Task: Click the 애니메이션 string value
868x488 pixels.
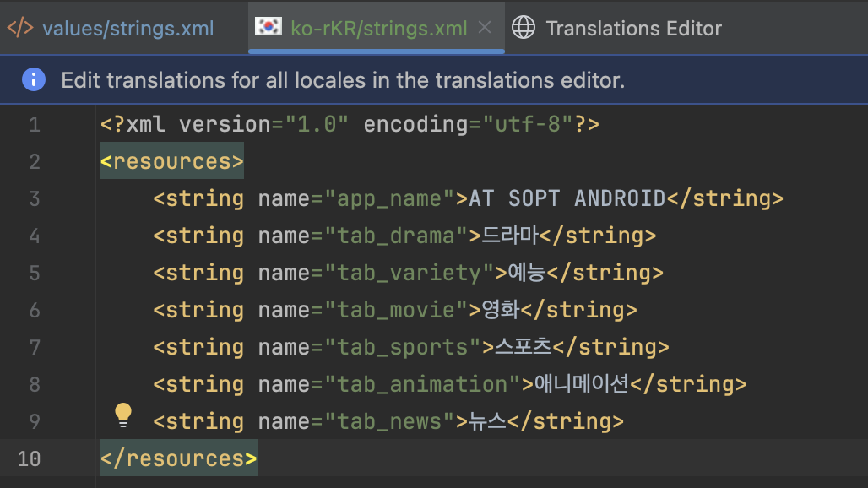Action: (582, 384)
